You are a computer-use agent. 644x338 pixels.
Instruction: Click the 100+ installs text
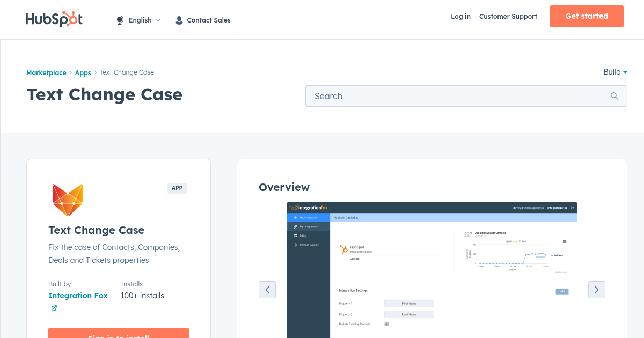point(142,296)
